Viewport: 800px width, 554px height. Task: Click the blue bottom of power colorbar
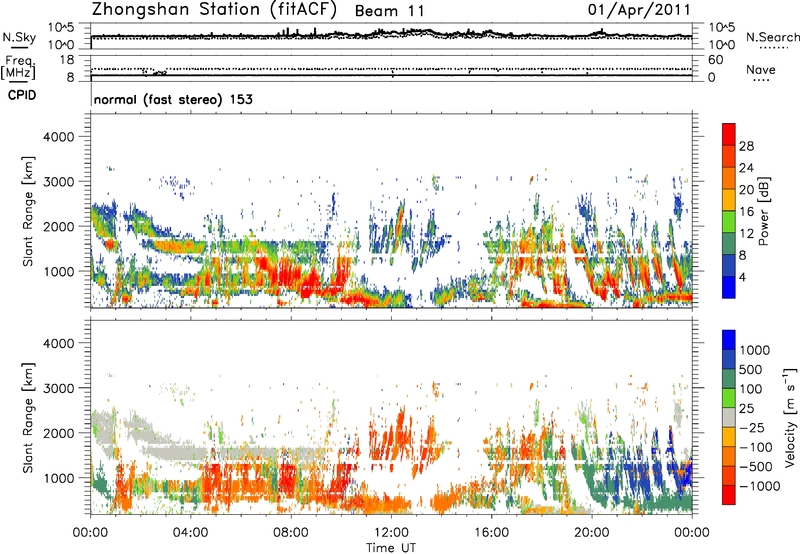[729, 287]
